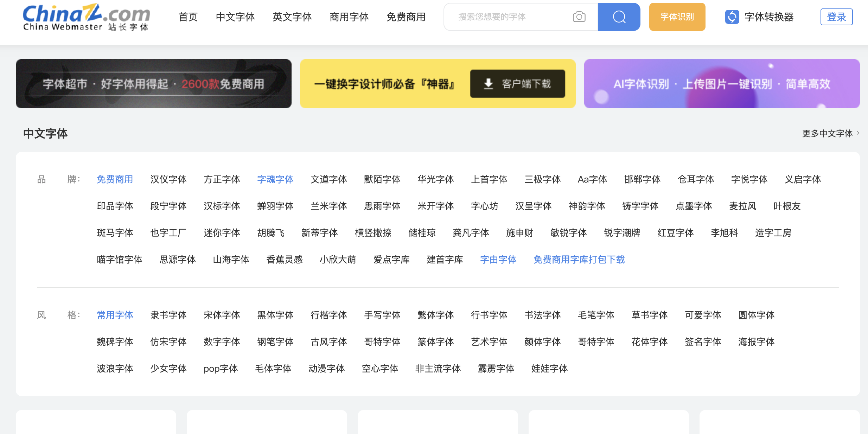Select the Aa字体 brand
Image resolution: width=868 pixels, height=434 pixels.
[592, 179]
